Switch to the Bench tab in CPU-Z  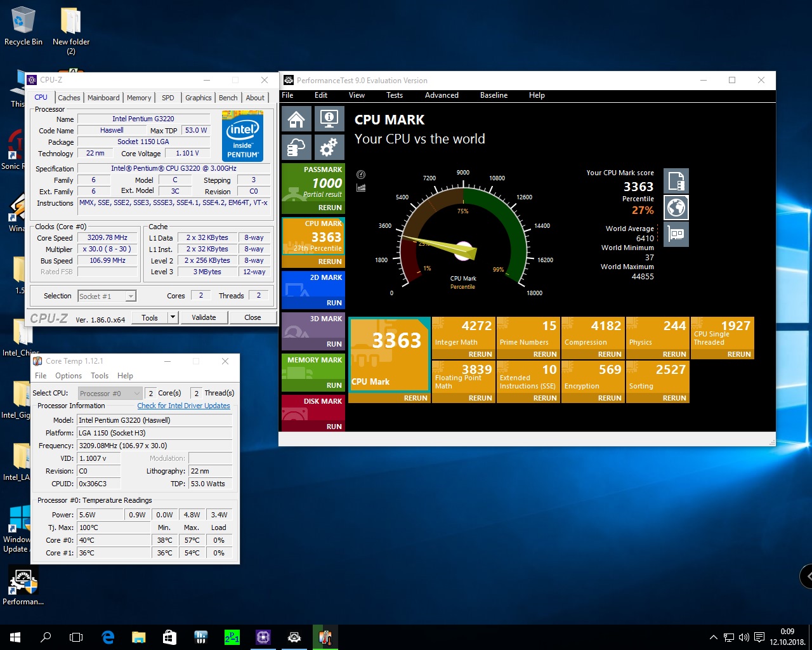(228, 98)
